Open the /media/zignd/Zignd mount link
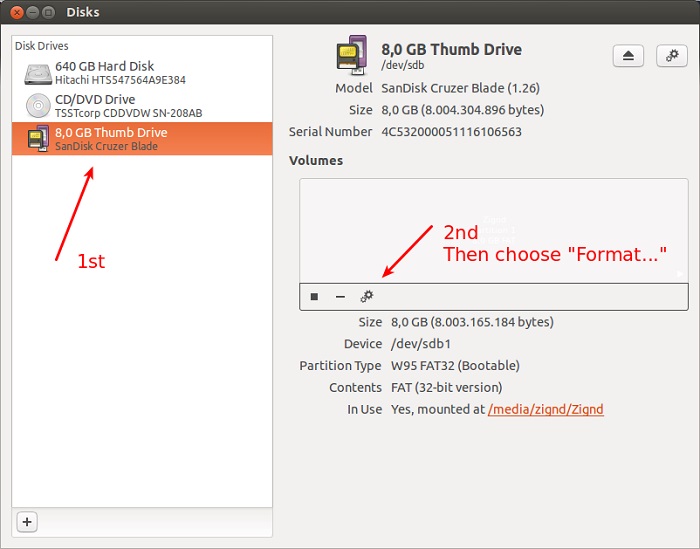The height and width of the screenshot is (549, 700). click(546, 409)
